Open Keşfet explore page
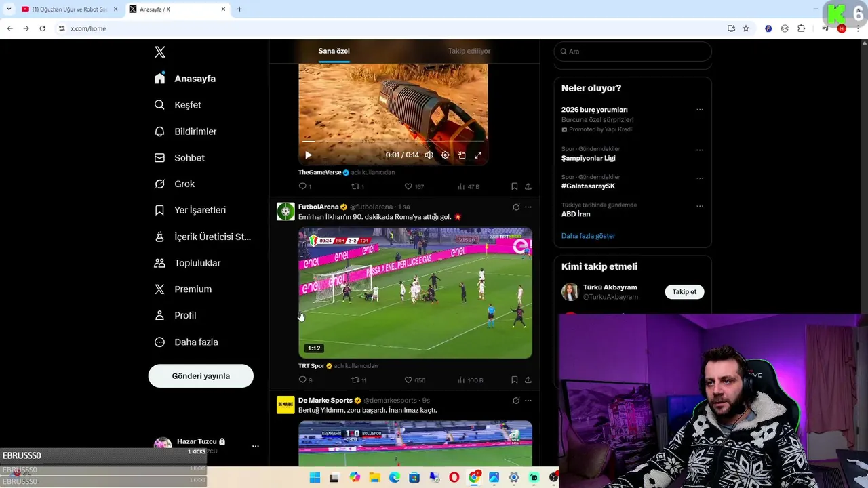Screen dimensions: 868x488 pos(178,105)
